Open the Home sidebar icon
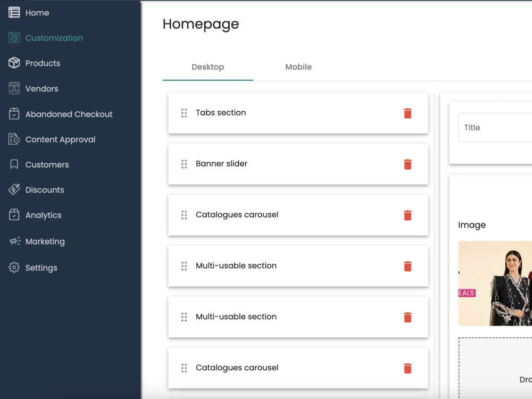 (14, 13)
